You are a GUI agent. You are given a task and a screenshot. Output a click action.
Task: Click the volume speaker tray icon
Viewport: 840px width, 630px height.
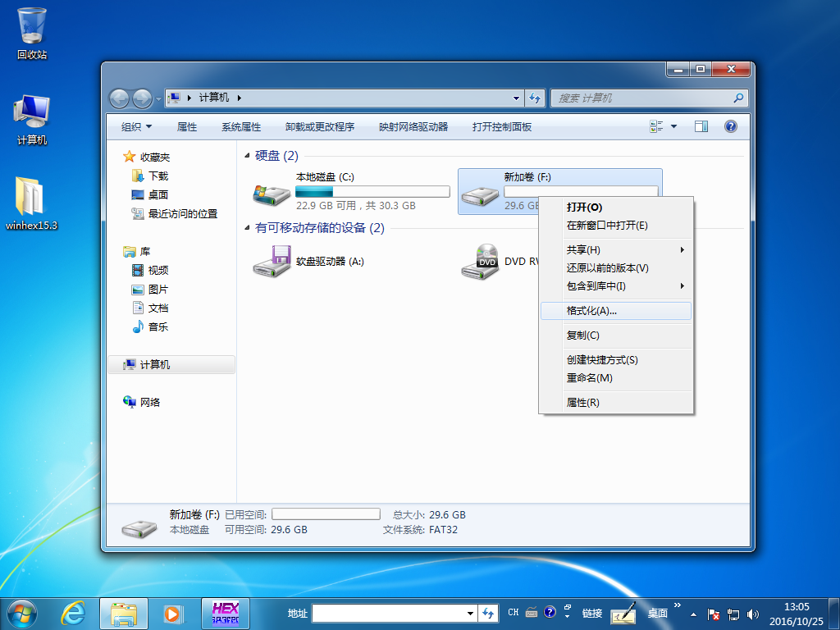pos(753,614)
